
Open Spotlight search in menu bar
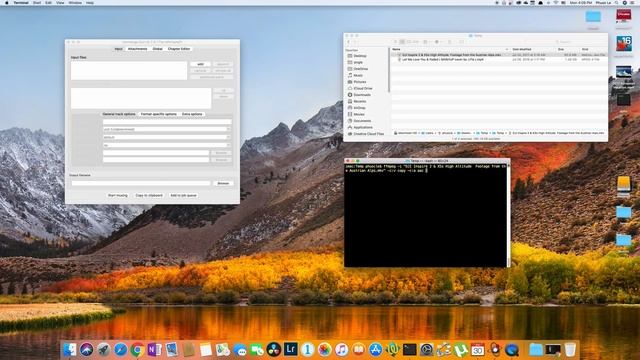tap(616, 2)
